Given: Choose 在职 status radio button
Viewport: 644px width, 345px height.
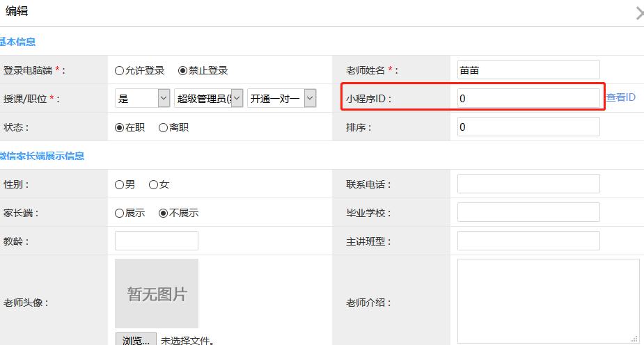Looking at the screenshot, I should click(119, 127).
